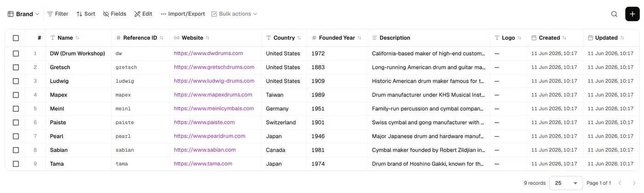Open the paiste.com website link
The height and width of the screenshot is (193, 644).
tap(204, 122)
